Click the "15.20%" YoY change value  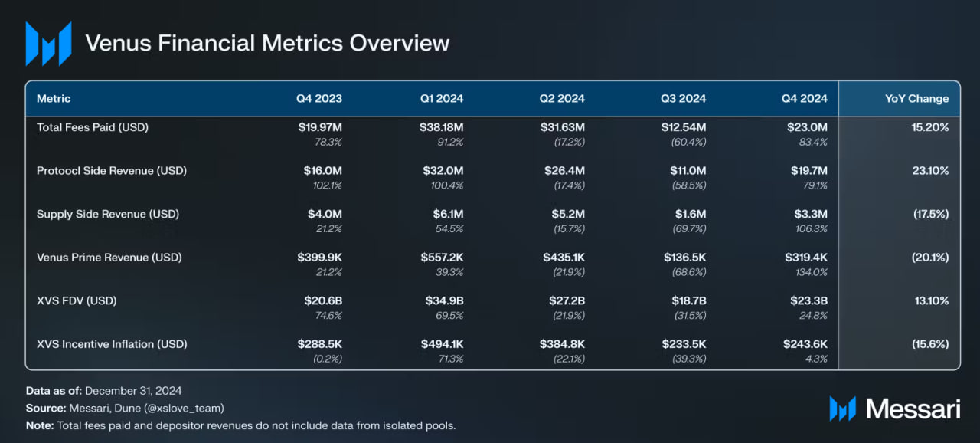930,127
